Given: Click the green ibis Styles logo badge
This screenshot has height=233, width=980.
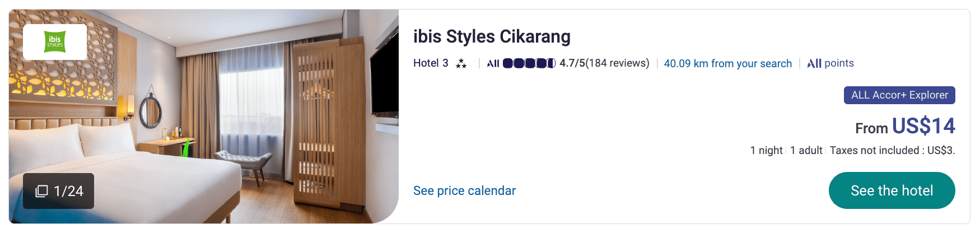Looking at the screenshot, I should tap(55, 41).
